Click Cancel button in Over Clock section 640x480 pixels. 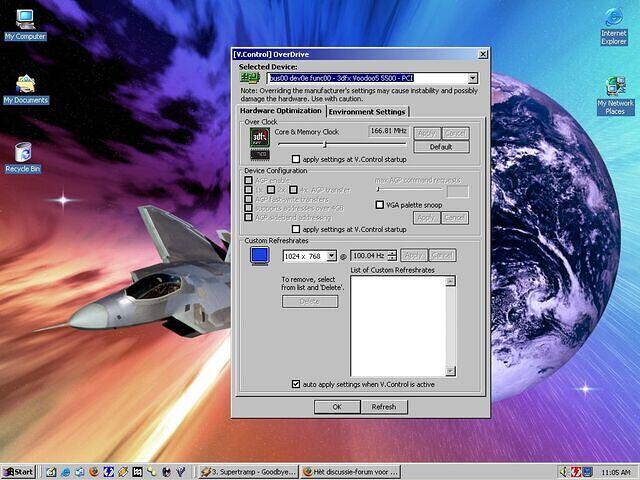pos(455,133)
